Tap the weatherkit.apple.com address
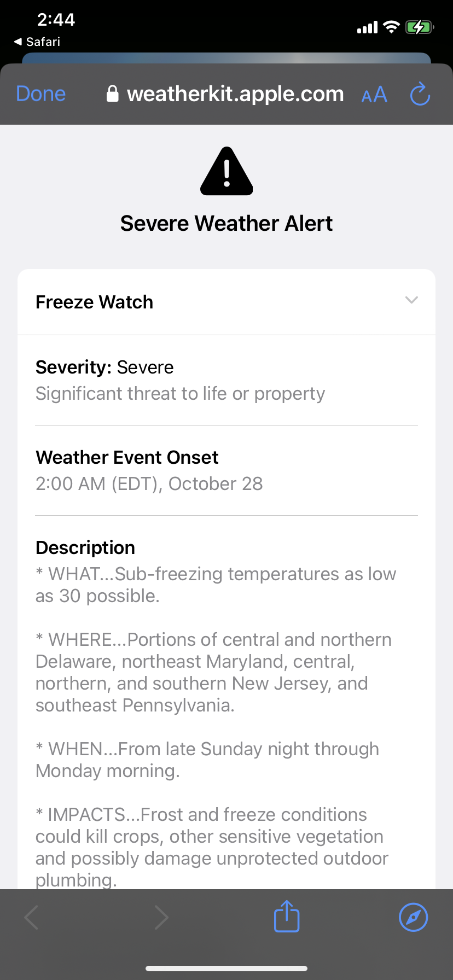Viewport: 453px width, 980px height. click(x=235, y=94)
